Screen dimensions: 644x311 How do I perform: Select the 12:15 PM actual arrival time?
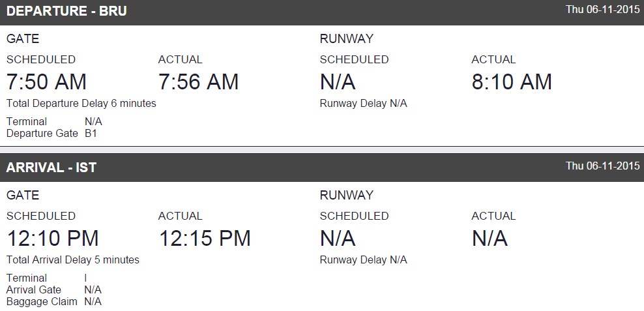tap(205, 238)
